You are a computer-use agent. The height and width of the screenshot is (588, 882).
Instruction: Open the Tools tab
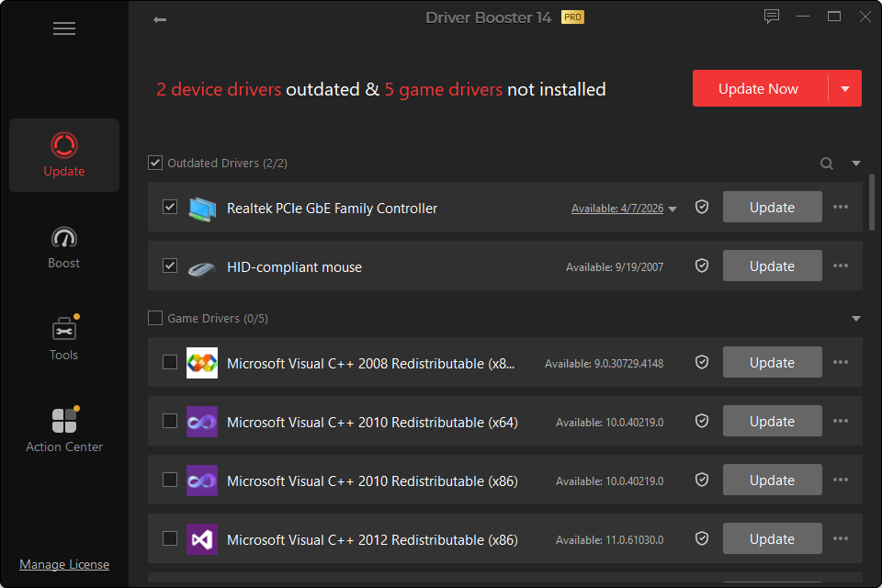click(64, 339)
